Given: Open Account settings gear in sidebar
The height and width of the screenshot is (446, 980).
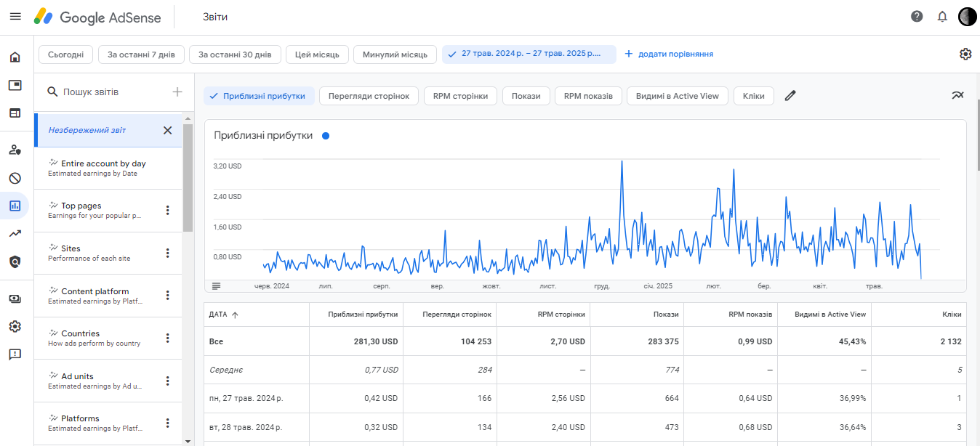Looking at the screenshot, I should [x=15, y=326].
